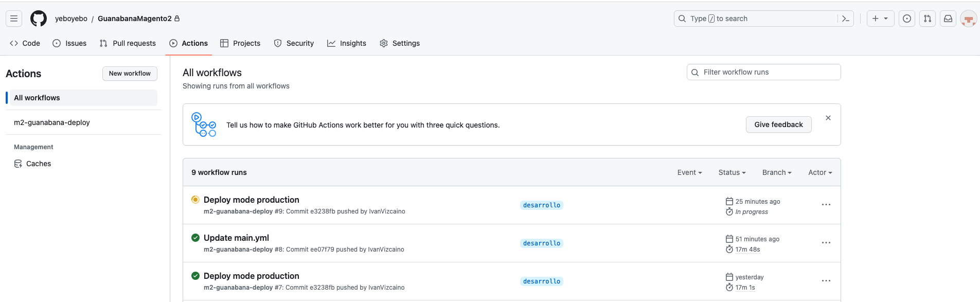Open the Projects tab

[240, 43]
